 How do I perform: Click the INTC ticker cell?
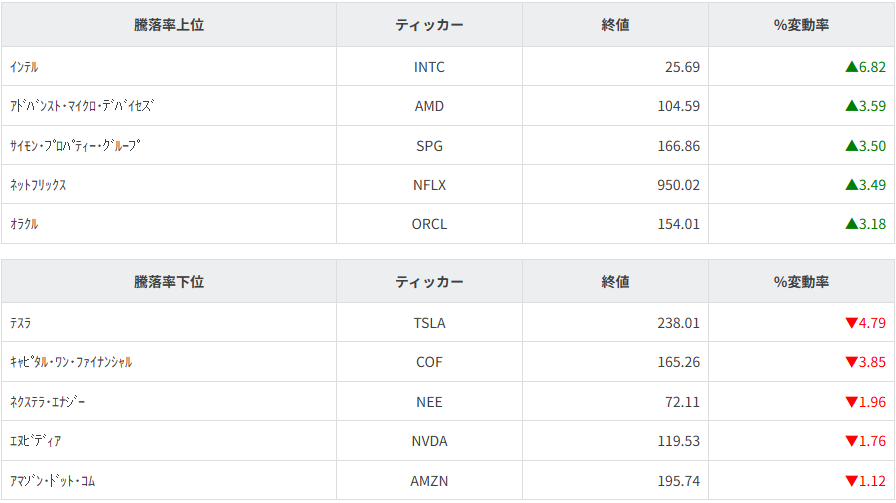click(429, 67)
